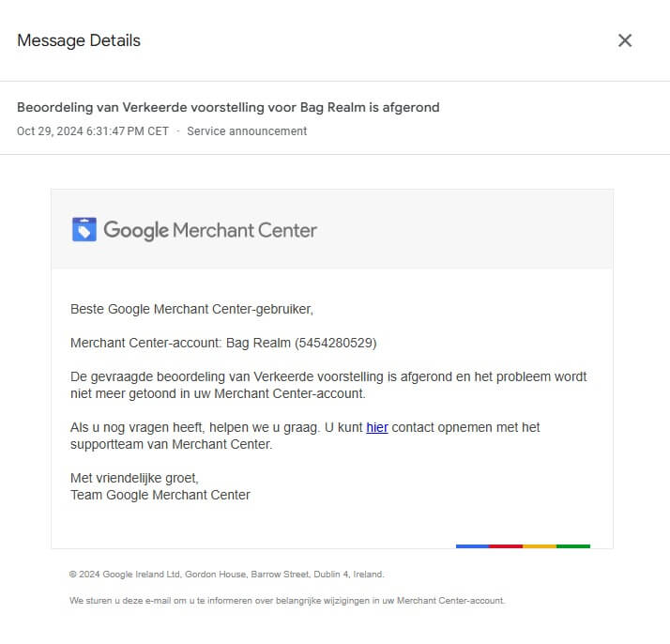The image size is (670, 644).
Task: Click the Google Ireland Ltd copyright footer
Action: pos(226,575)
